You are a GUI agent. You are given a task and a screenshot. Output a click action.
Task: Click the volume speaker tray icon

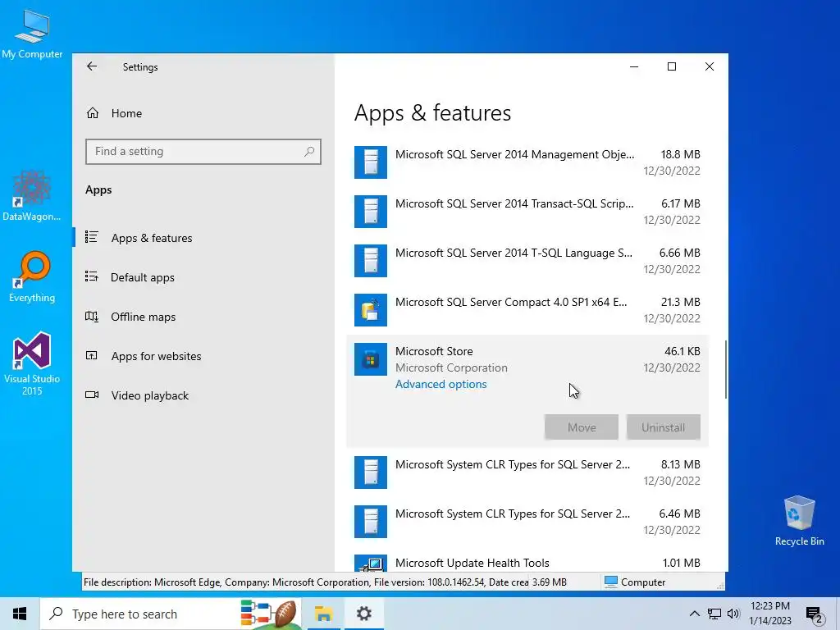pyautogui.click(x=733, y=614)
